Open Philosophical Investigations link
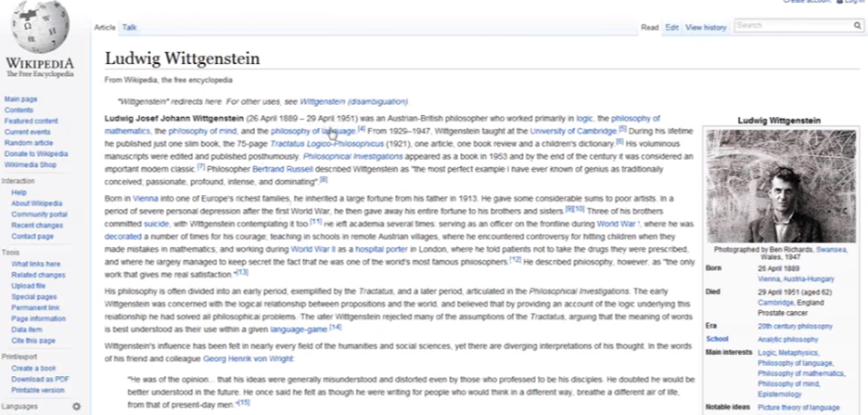Image resolution: width=868 pixels, height=415 pixels. click(x=352, y=157)
